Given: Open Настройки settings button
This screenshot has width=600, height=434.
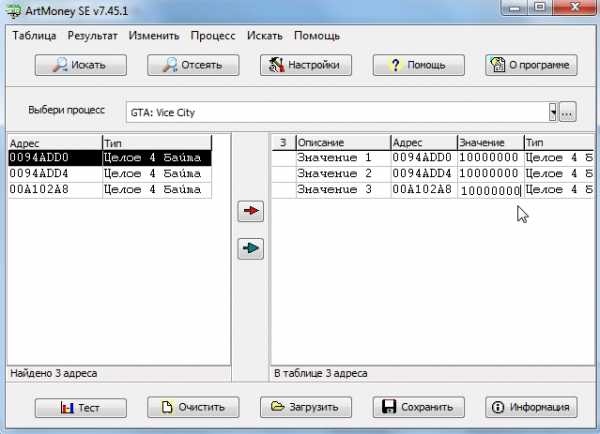Looking at the screenshot, I should 306,65.
